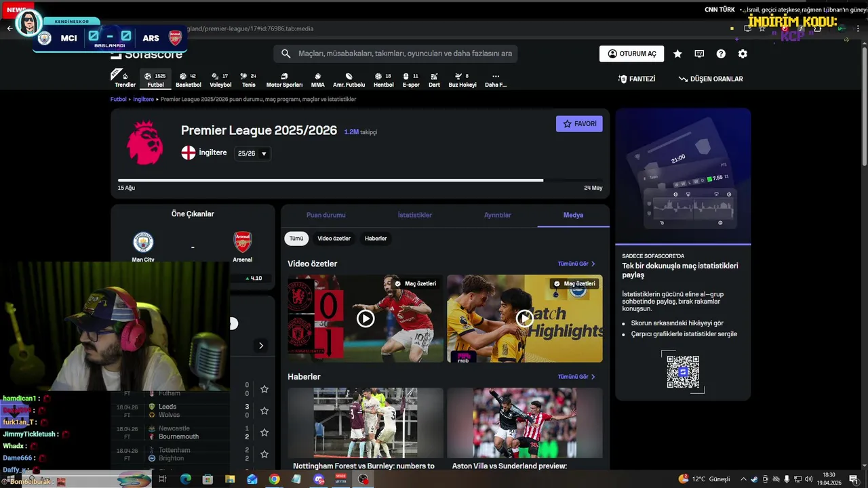
Task: Open the help question-mark icon
Action: [721, 54]
